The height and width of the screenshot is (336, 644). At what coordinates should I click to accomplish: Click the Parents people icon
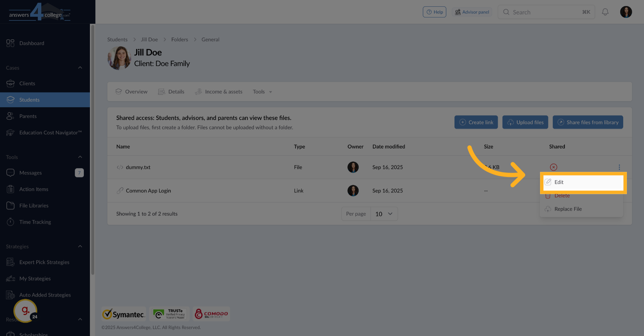point(10,116)
